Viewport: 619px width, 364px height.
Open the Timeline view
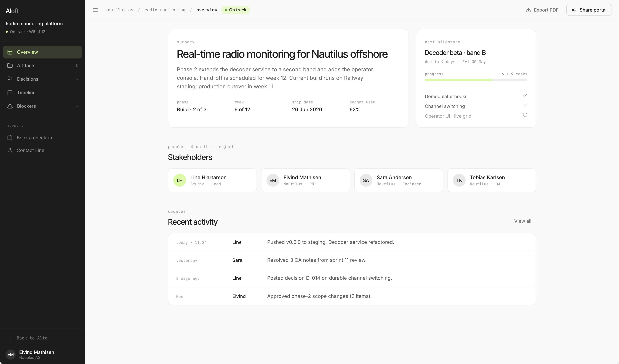pos(42,93)
